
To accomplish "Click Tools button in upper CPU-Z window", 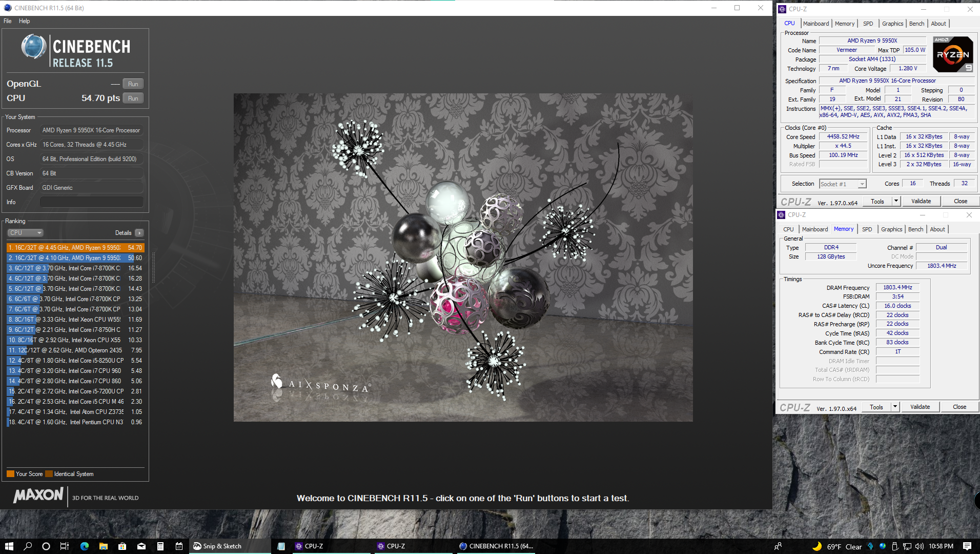I will click(x=877, y=202).
